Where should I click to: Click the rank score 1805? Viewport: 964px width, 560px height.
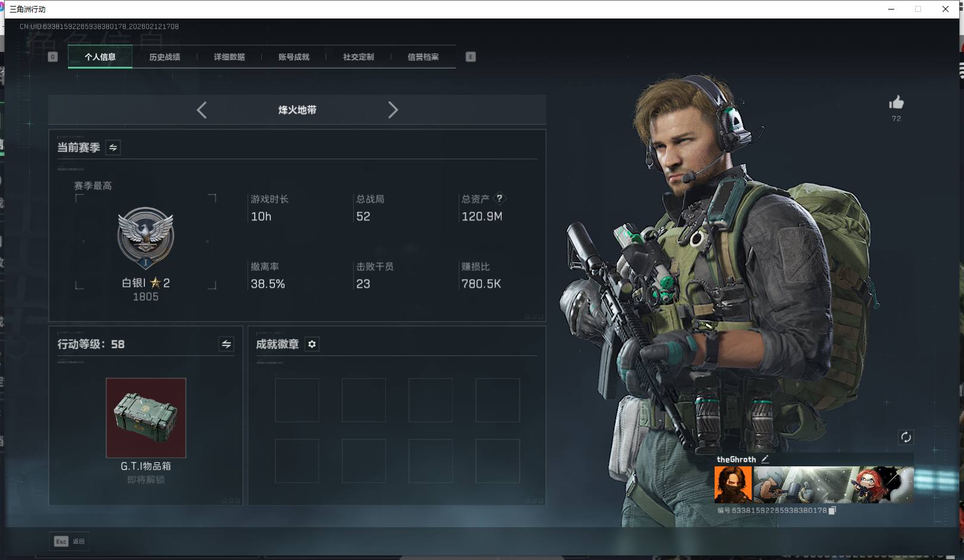pyautogui.click(x=146, y=296)
